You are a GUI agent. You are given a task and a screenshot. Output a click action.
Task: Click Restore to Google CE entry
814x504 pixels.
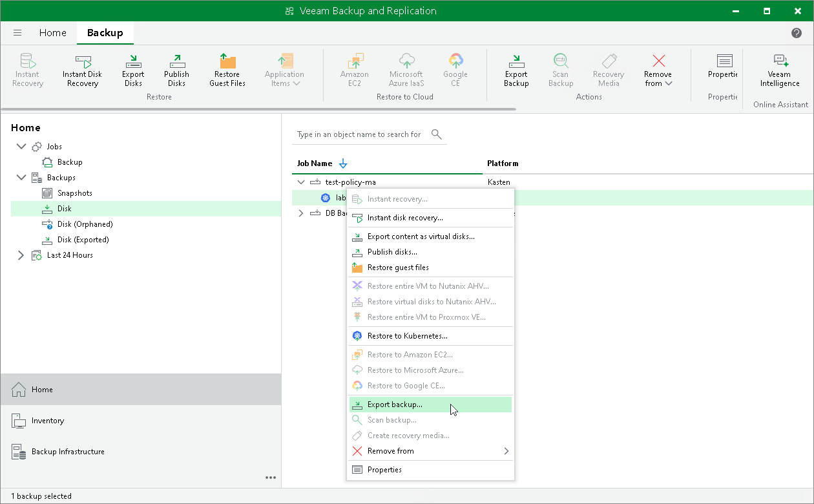point(430,386)
